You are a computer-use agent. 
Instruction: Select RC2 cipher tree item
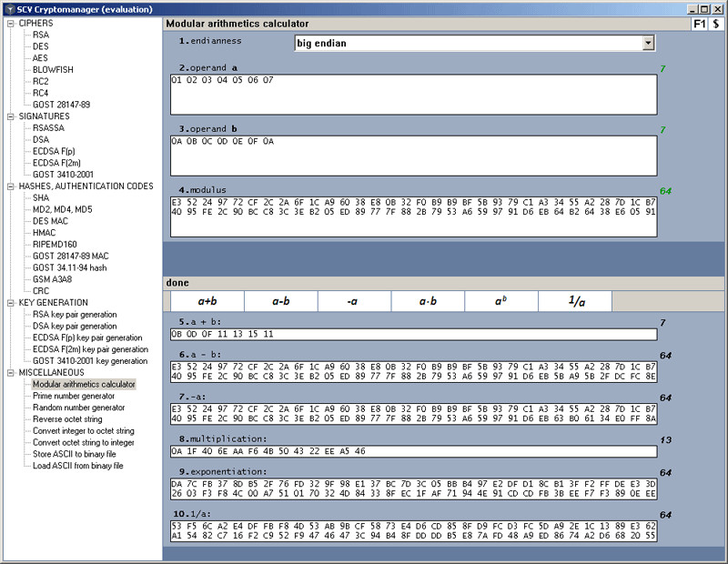40,81
